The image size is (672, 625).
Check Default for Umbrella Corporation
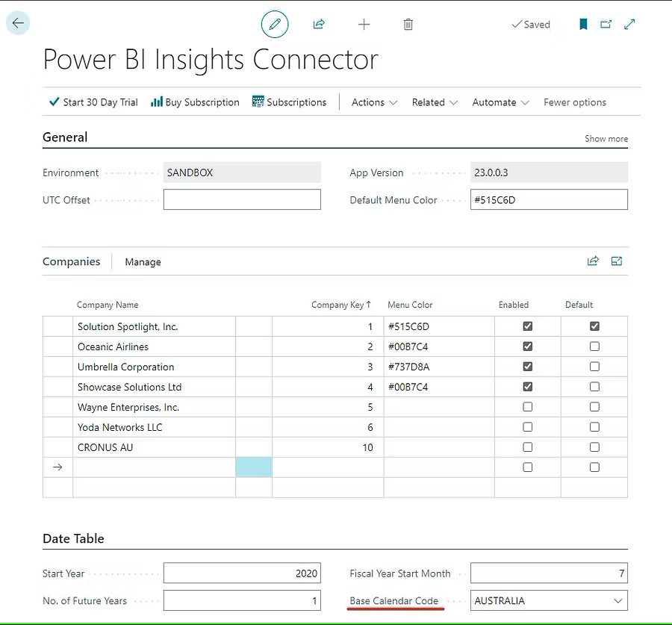[594, 367]
